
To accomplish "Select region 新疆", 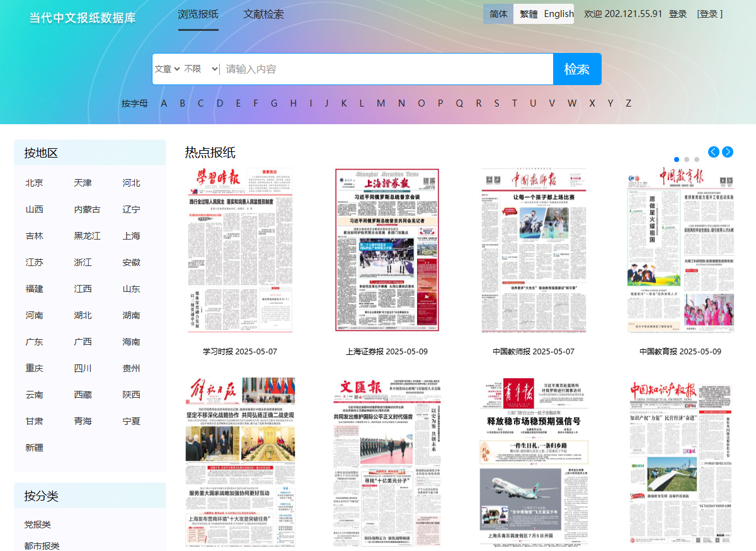I will pos(35,448).
